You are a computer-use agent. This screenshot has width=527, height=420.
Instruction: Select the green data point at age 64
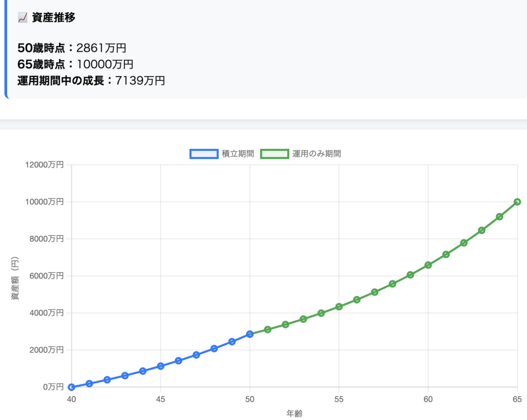pyautogui.click(x=499, y=217)
